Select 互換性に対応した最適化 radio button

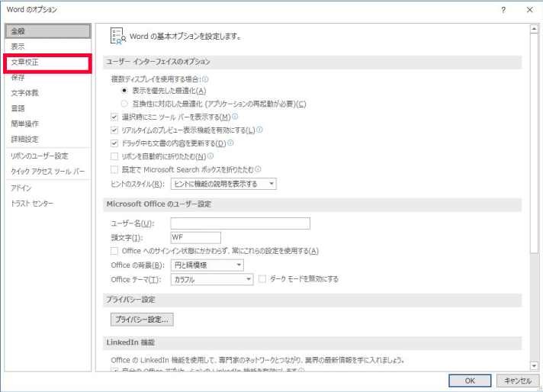point(125,104)
